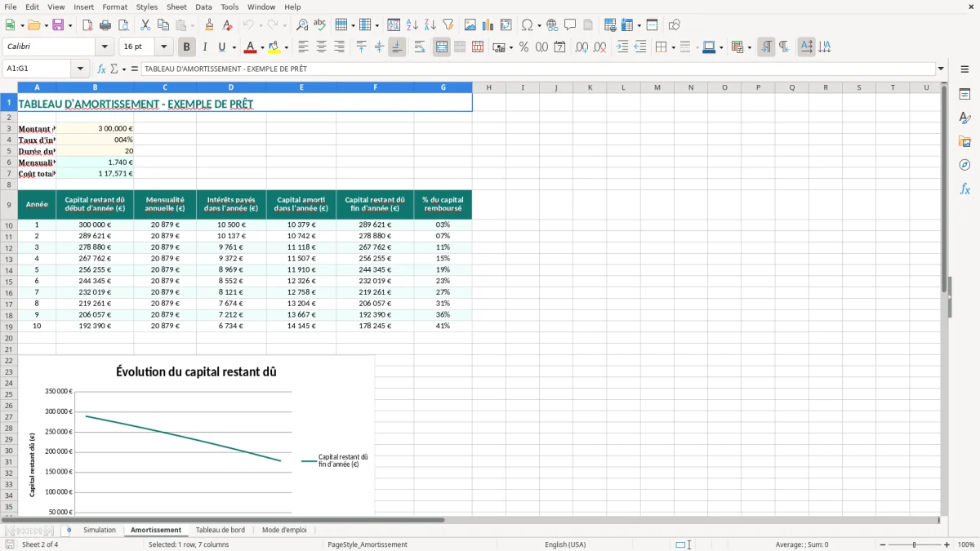Open the Format menu
Viewport: 980px width, 551px height.
114,7
